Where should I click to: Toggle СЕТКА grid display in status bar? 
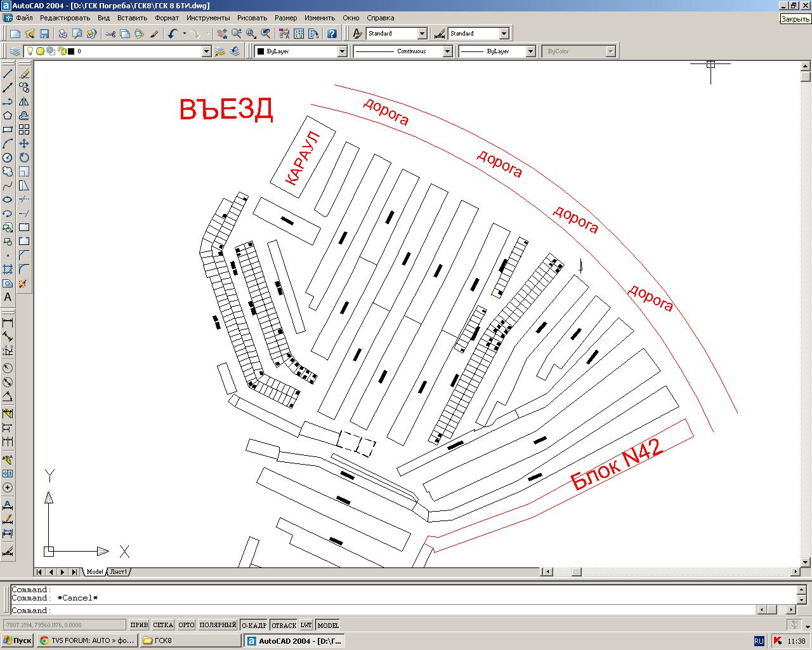pyautogui.click(x=163, y=625)
